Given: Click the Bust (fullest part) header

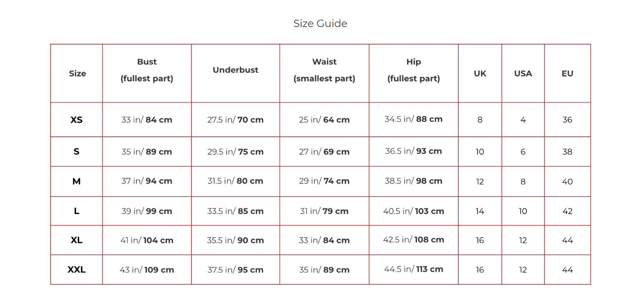Looking at the screenshot, I should click(147, 70).
